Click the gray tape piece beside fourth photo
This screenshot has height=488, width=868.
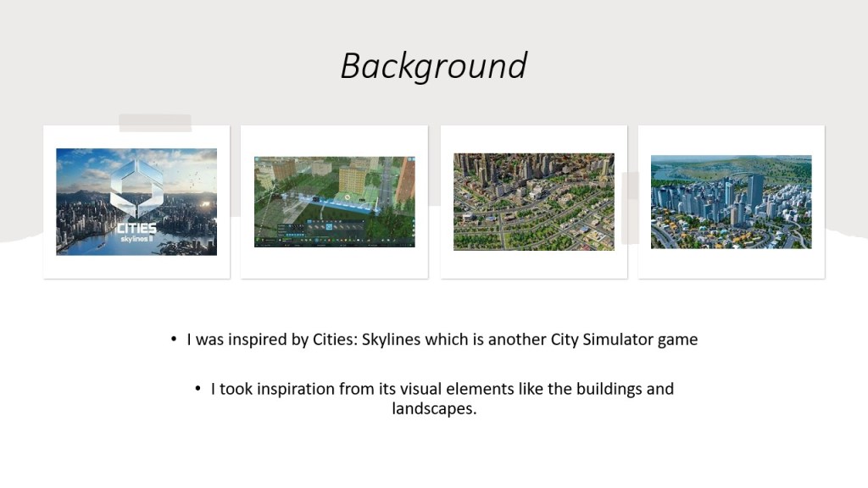pos(630,208)
